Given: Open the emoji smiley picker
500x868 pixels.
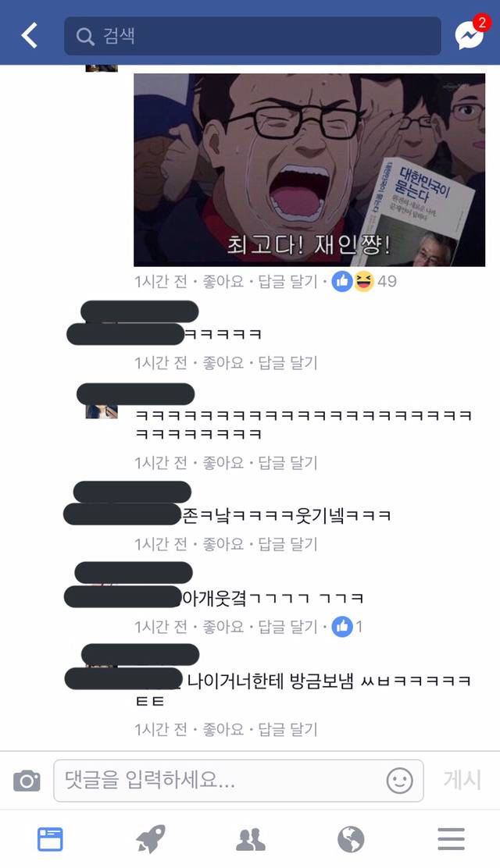Looking at the screenshot, I should tap(400, 781).
